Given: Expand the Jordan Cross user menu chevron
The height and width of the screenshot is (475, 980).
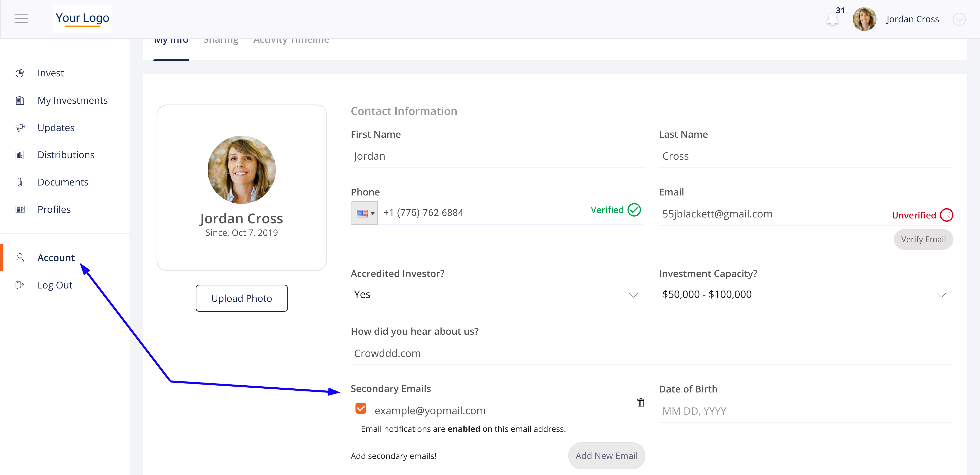Looking at the screenshot, I should click(959, 19).
